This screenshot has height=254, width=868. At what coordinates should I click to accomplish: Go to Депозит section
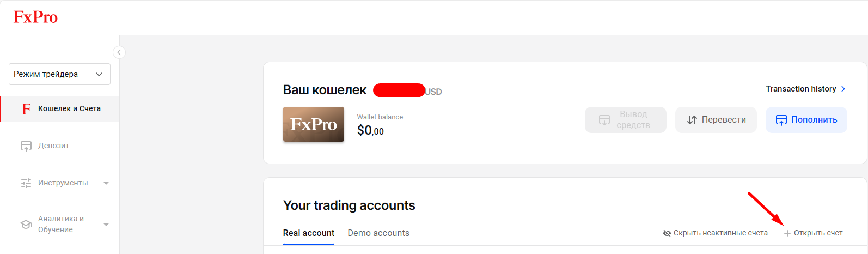point(53,146)
